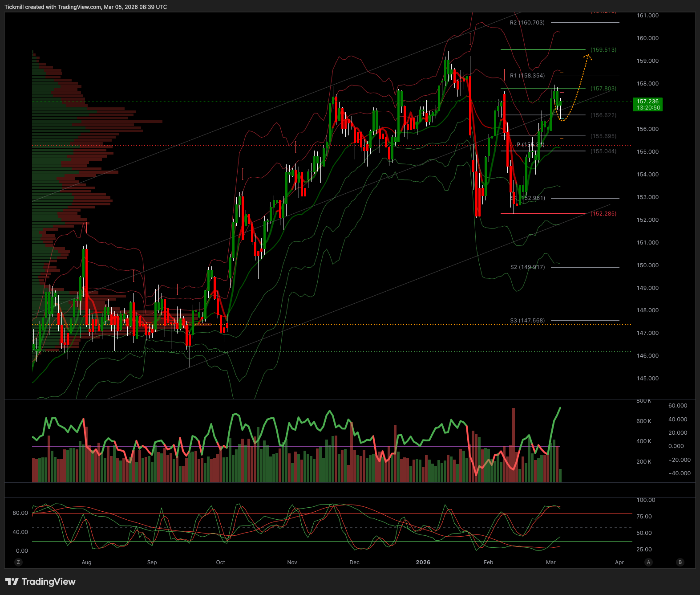
Task: Toggle the B scale button
Action: click(x=680, y=562)
